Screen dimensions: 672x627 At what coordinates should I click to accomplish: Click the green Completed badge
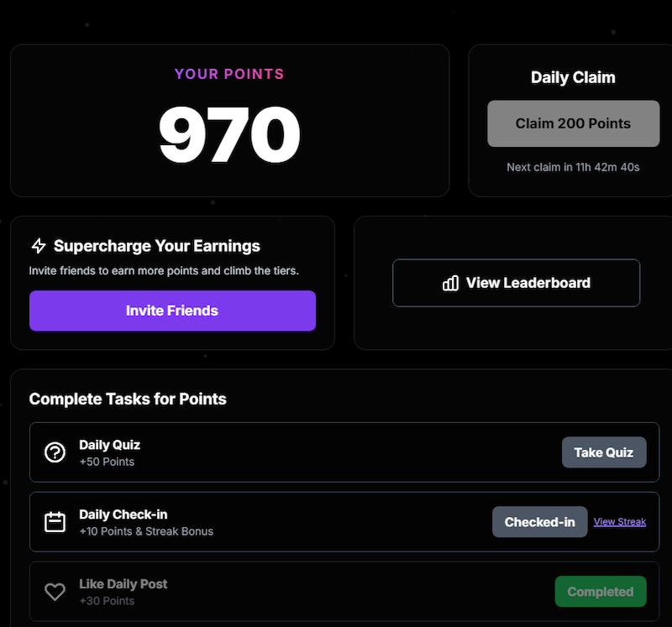point(600,591)
